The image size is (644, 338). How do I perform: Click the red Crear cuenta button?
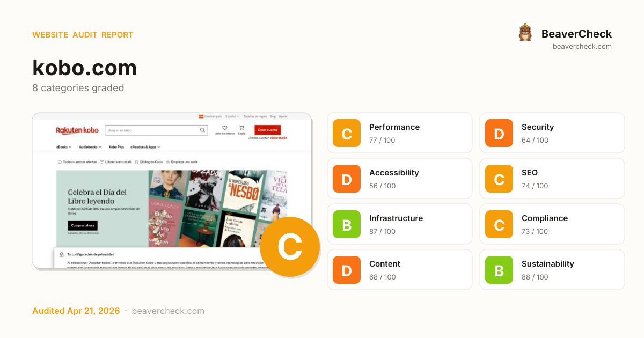pos(268,130)
